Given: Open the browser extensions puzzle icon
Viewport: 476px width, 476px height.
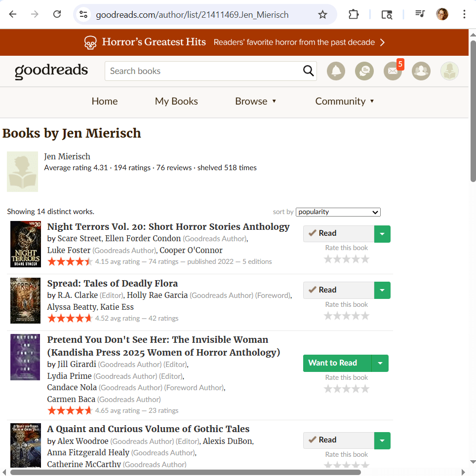Looking at the screenshot, I should coord(354,14).
